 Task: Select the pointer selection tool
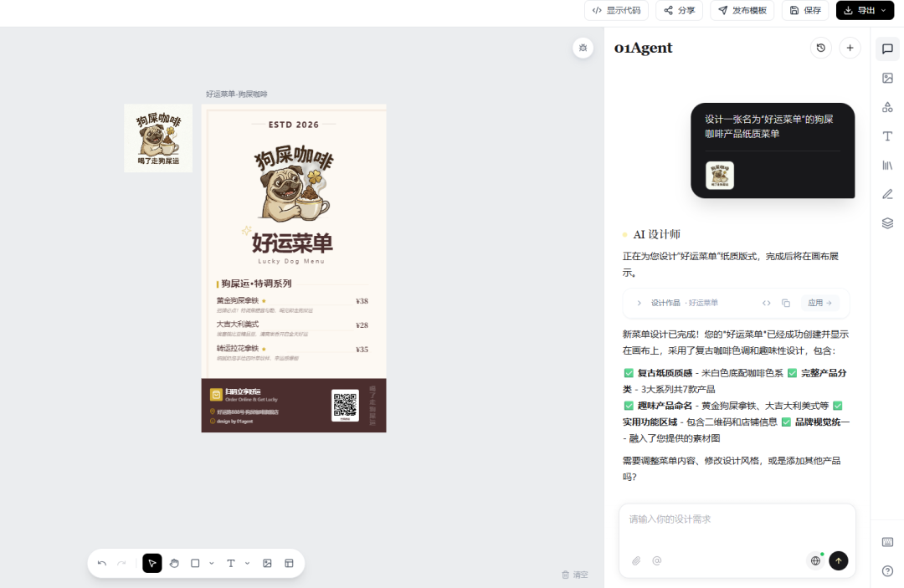coord(152,563)
